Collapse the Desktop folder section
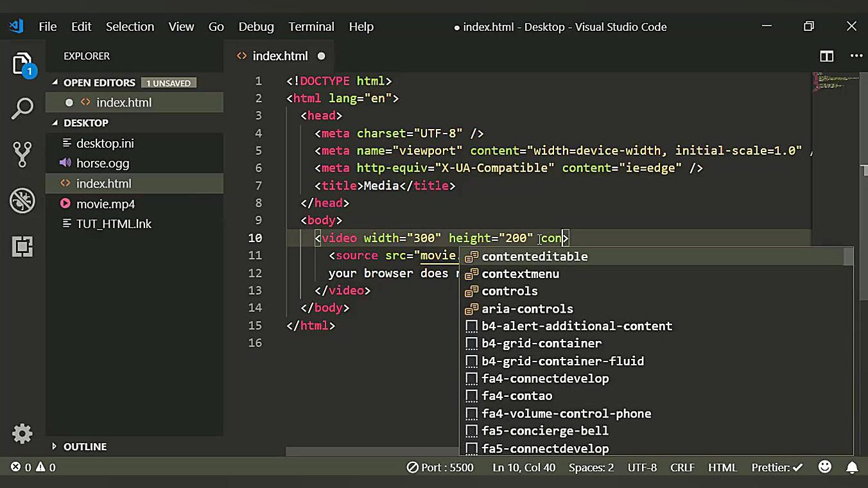Viewport: 868px width, 488px height. click(x=55, y=123)
